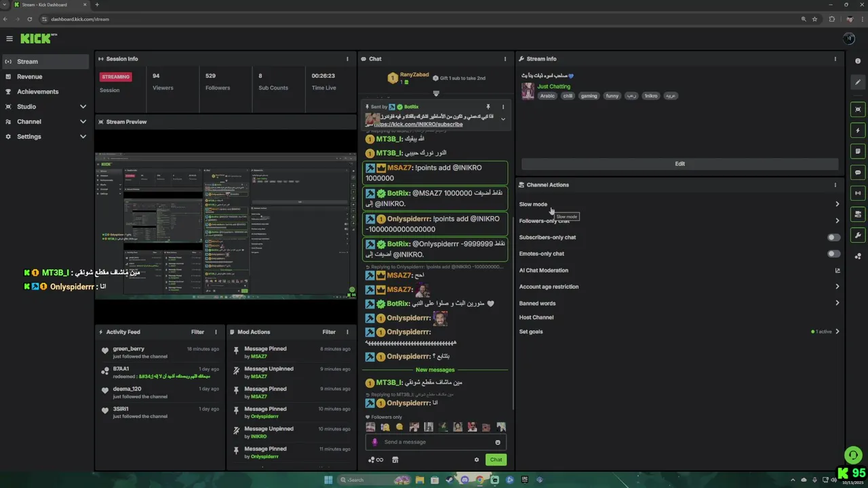Viewport: 868px width, 488px height.
Task: Open Windows Start button on taskbar
Action: coord(328,480)
